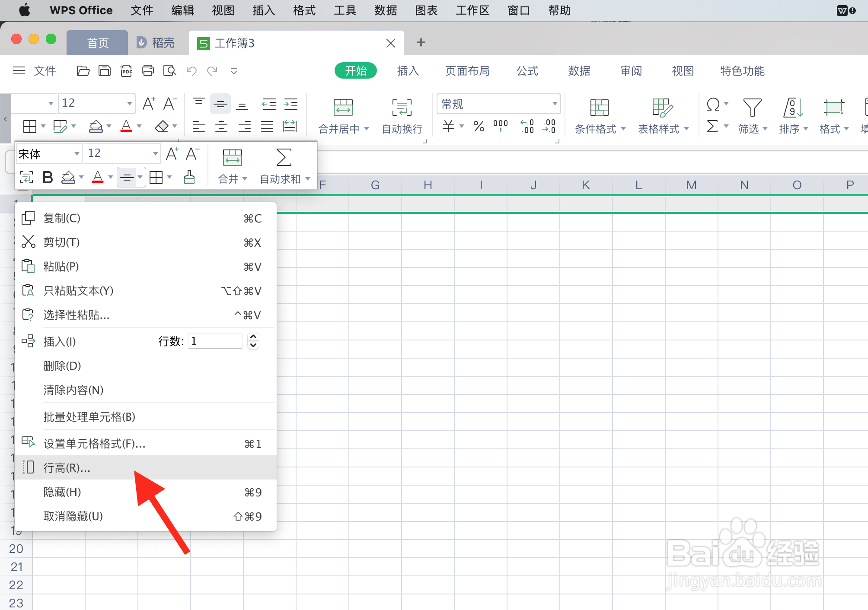Click the print icon in quick toolbar

pyautogui.click(x=148, y=70)
